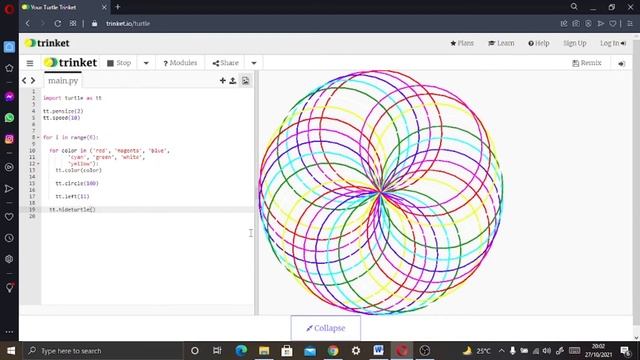This screenshot has width=640, height=360.
Task: Expand the dropdown next to Share
Action: pyautogui.click(x=254, y=63)
